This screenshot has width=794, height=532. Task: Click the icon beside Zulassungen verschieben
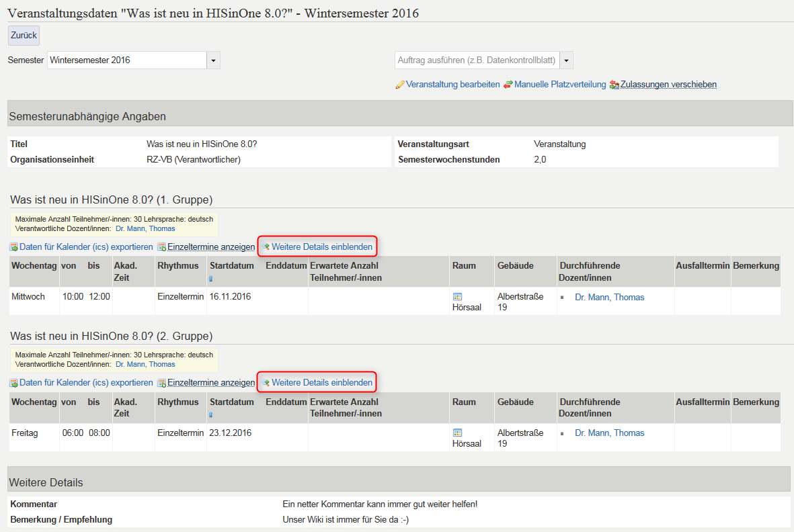(x=614, y=85)
